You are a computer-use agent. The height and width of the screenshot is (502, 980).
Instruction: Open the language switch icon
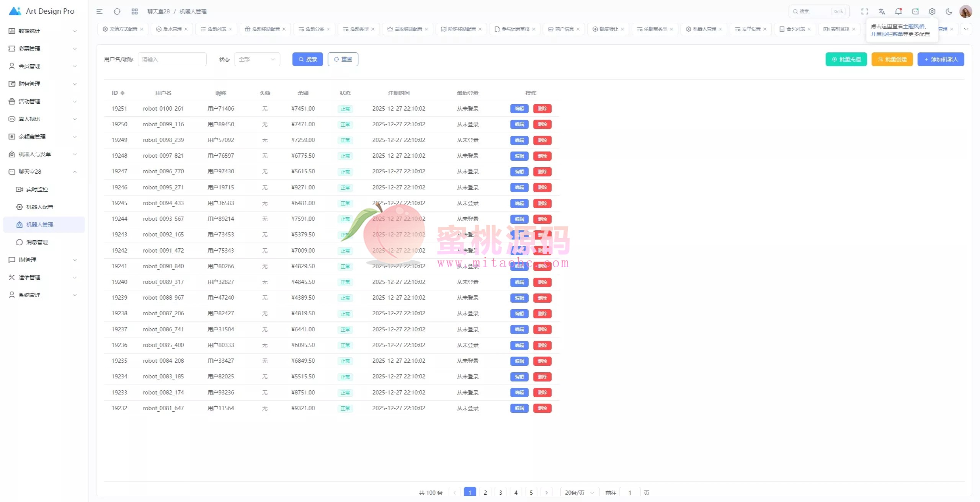tap(882, 11)
